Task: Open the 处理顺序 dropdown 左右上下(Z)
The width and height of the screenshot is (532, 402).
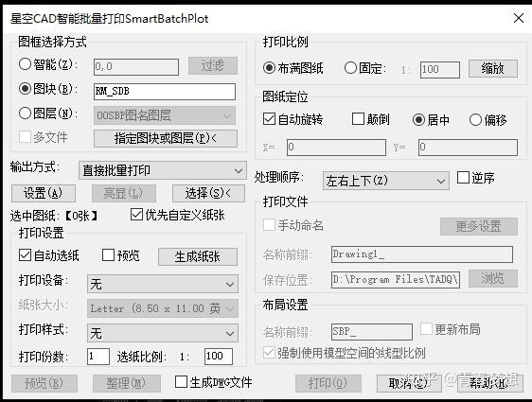Action: [x=386, y=181]
